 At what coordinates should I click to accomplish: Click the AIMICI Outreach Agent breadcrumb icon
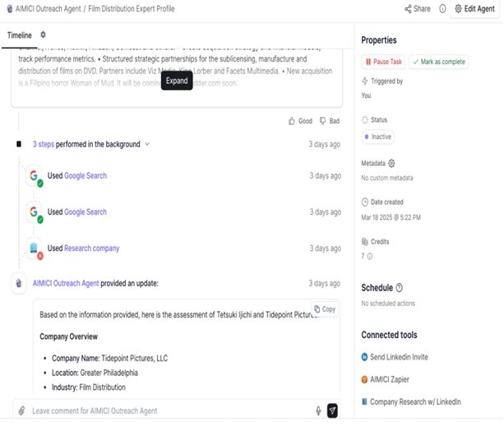pos(10,9)
